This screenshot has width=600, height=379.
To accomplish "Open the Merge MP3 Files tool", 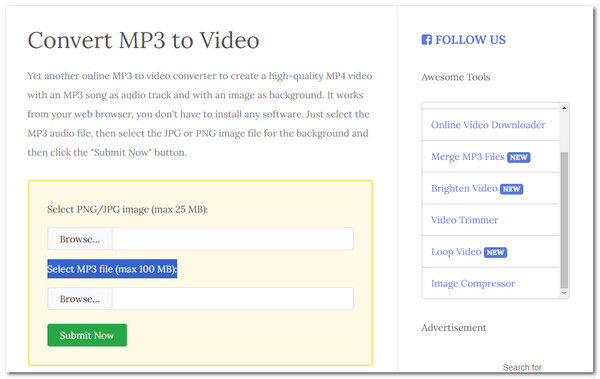I will point(468,157).
